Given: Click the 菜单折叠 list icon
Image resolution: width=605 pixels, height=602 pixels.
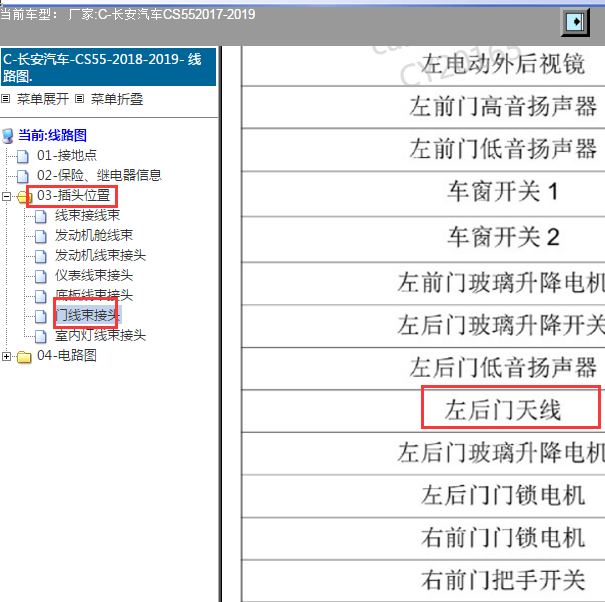Looking at the screenshot, I should pyautogui.click(x=79, y=99).
